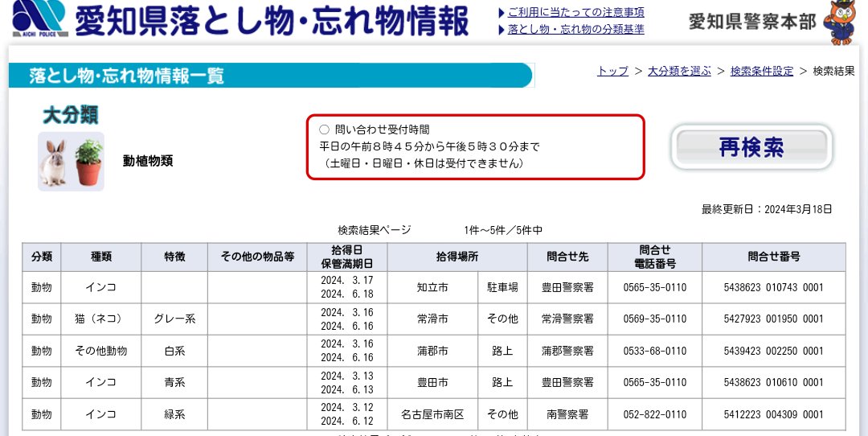Click the 拾得日 保管満期日 column header
Viewport: 868px width, 436px height.
347,257
